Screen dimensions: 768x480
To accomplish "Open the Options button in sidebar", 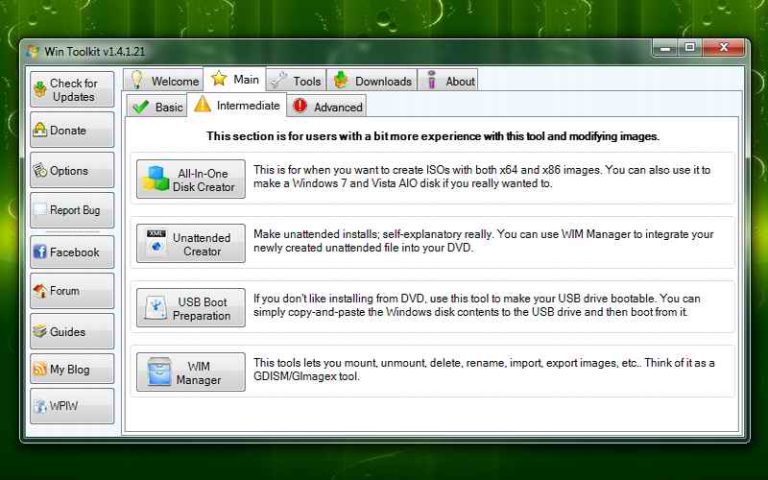I will click(72, 171).
